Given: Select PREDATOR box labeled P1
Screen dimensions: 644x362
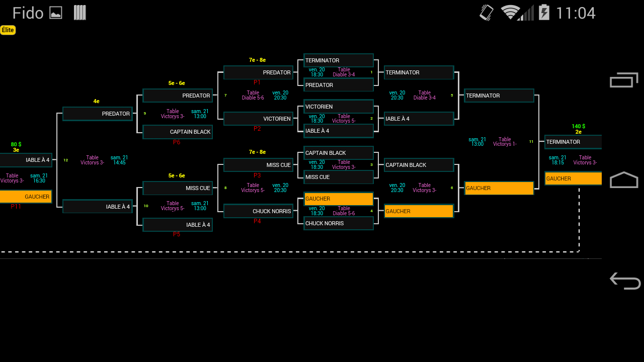Looking at the screenshot, I should pos(258,72).
